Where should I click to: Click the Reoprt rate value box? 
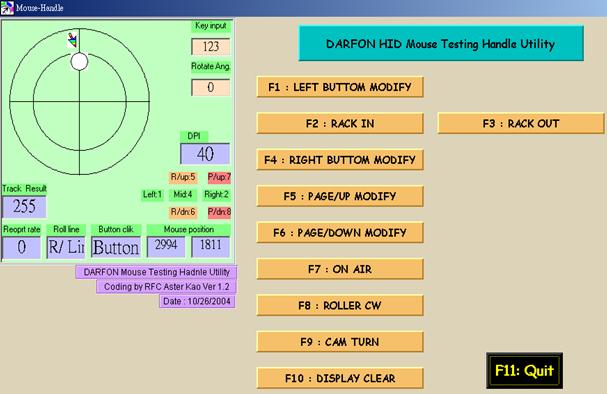pos(21,247)
